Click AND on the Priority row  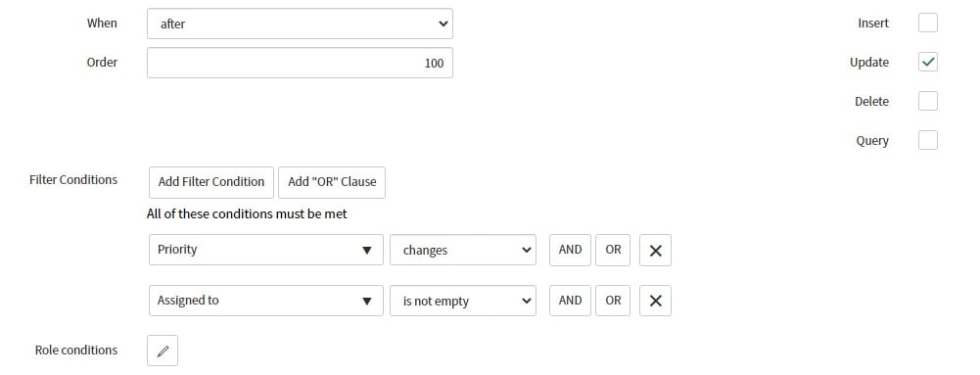click(570, 250)
